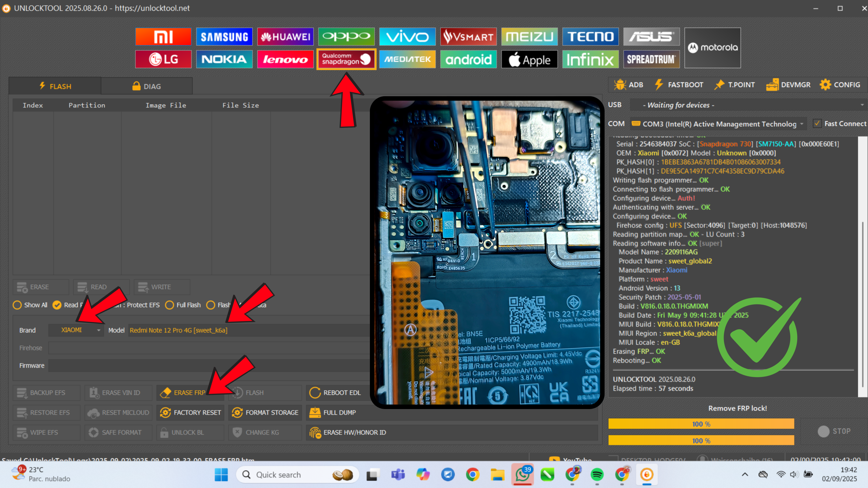The height and width of the screenshot is (488, 868).
Task: Select the Oppo brand icon
Action: click(x=346, y=37)
